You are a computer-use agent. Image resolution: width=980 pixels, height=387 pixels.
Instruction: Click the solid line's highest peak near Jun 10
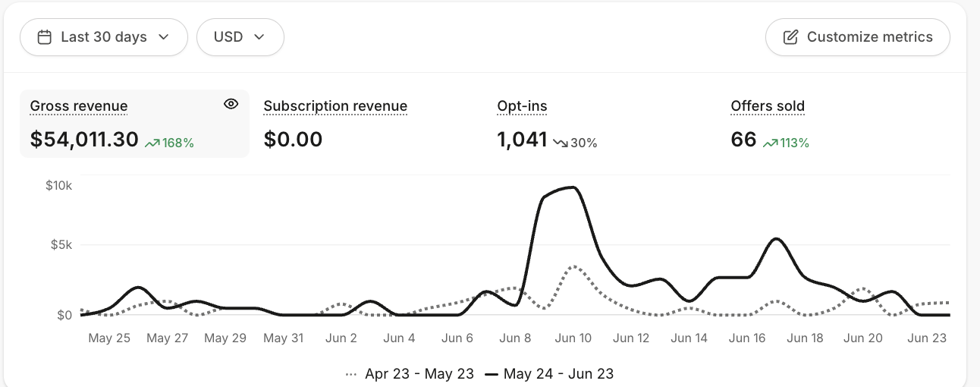(574, 187)
